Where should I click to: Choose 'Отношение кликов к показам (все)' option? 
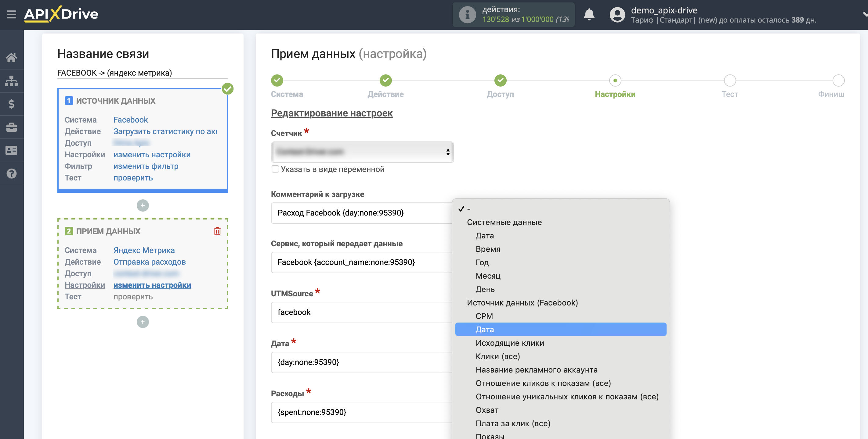pos(561,384)
